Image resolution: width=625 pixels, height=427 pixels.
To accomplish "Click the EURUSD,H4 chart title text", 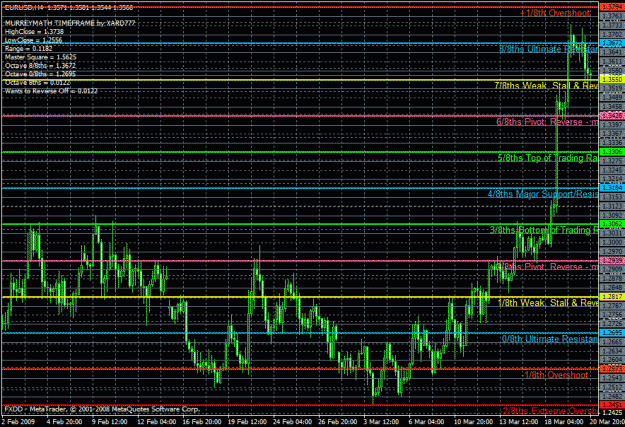I will [x=69, y=8].
